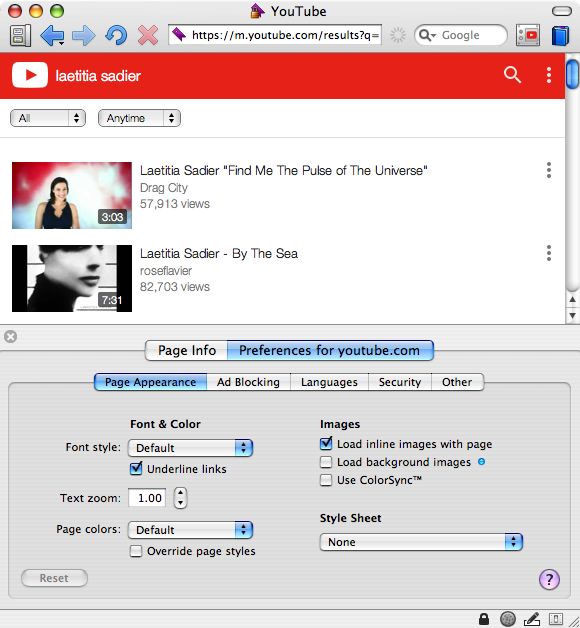Image resolution: width=580 pixels, height=628 pixels.
Task: Reload the page with the circular arrow
Action: [116, 35]
